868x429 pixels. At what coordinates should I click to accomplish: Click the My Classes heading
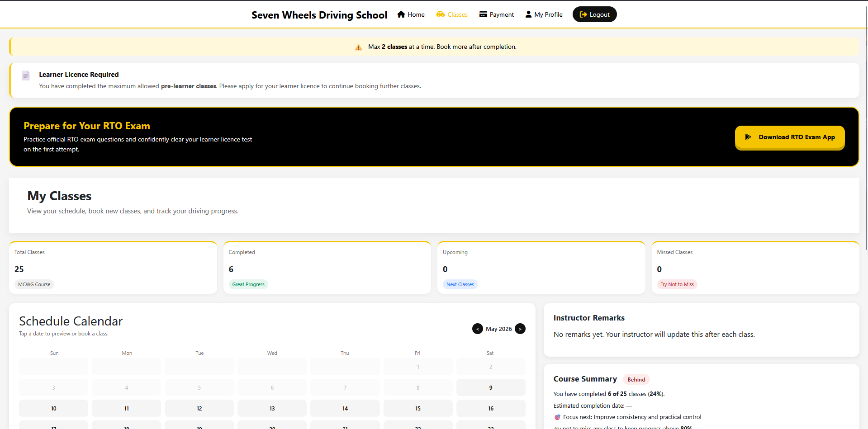pos(59,196)
